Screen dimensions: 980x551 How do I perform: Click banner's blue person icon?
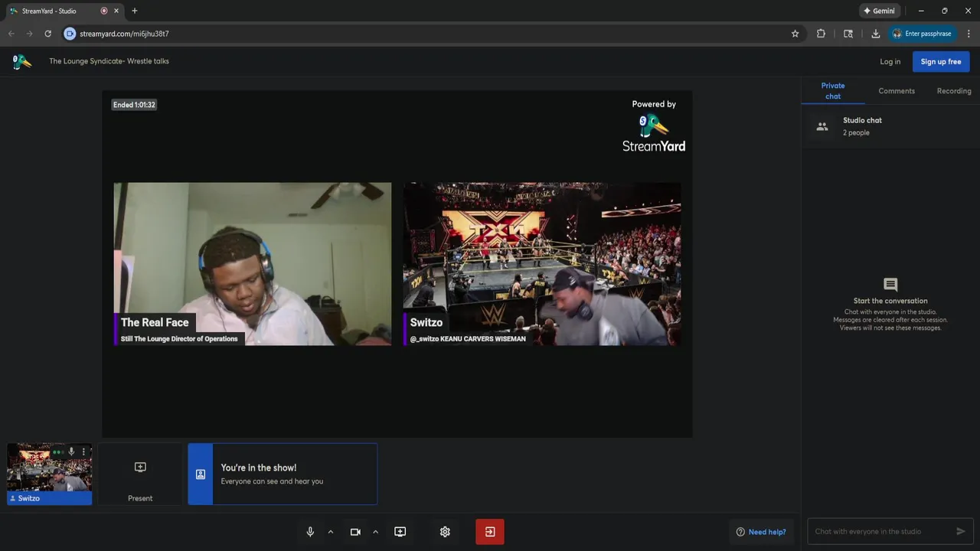pyautogui.click(x=201, y=474)
